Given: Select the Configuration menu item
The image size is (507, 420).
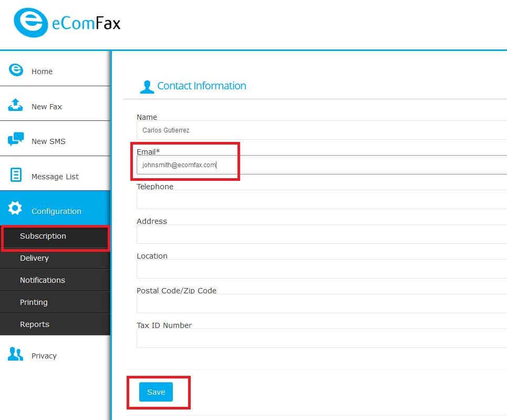Looking at the screenshot, I should (55, 208).
